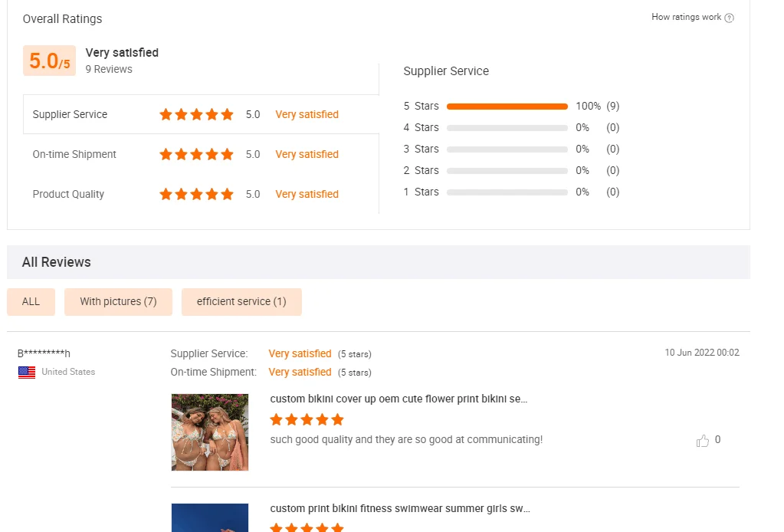
Task: Click the help icon beside How ratings work
Action: (729, 18)
